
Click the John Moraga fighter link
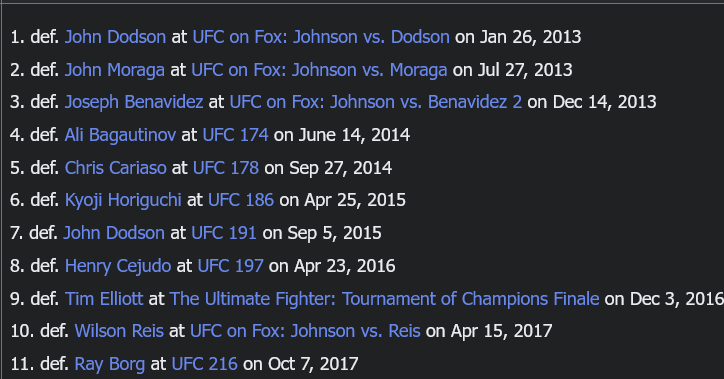pyautogui.click(x=115, y=70)
